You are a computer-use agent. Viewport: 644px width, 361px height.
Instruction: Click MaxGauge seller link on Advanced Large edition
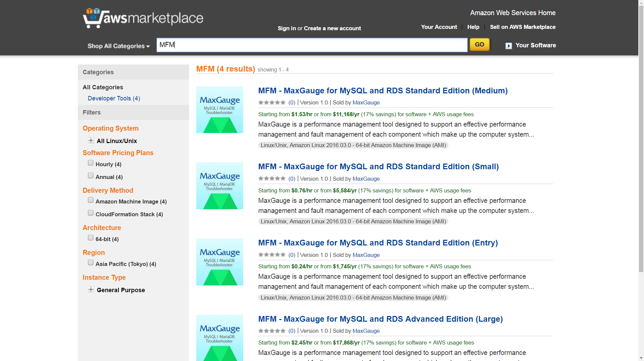click(366, 331)
